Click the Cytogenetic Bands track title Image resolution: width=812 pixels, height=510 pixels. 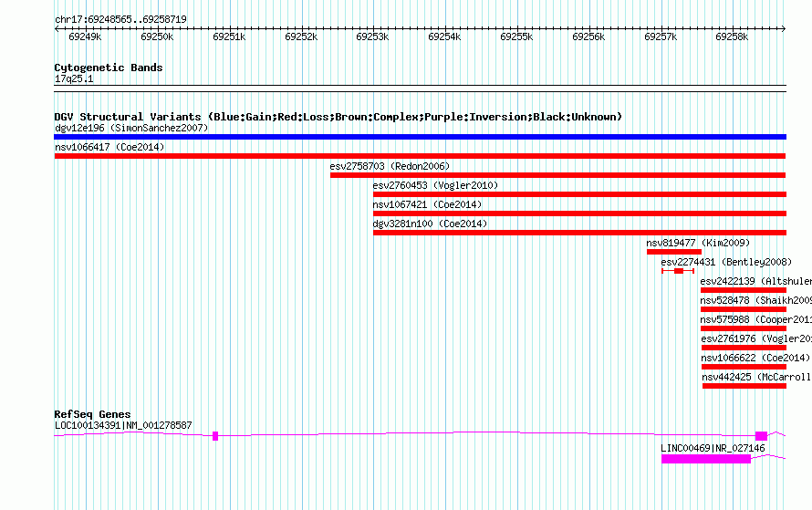tap(109, 68)
